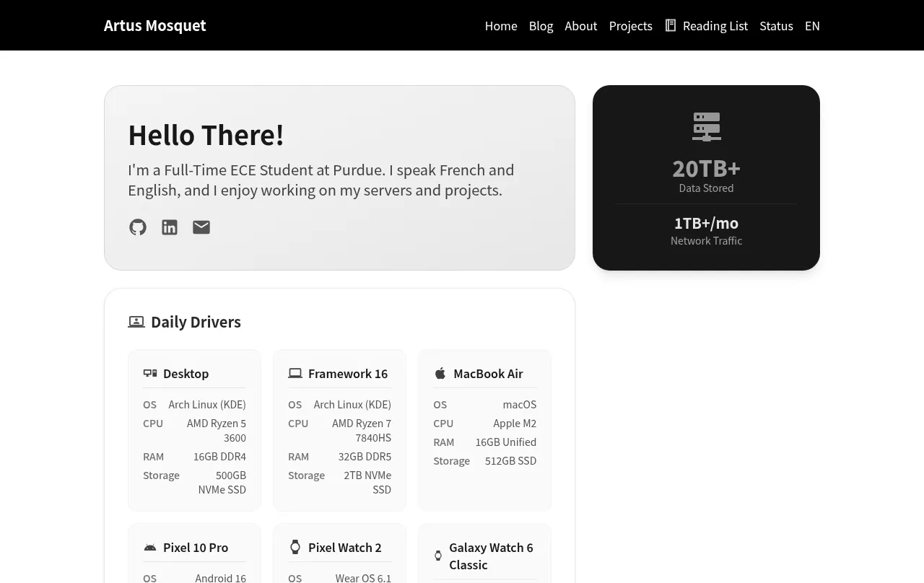Screen dimensions: 924x583
Task: Click the 512GB SSD storage value
Action: tap(511, 461)
